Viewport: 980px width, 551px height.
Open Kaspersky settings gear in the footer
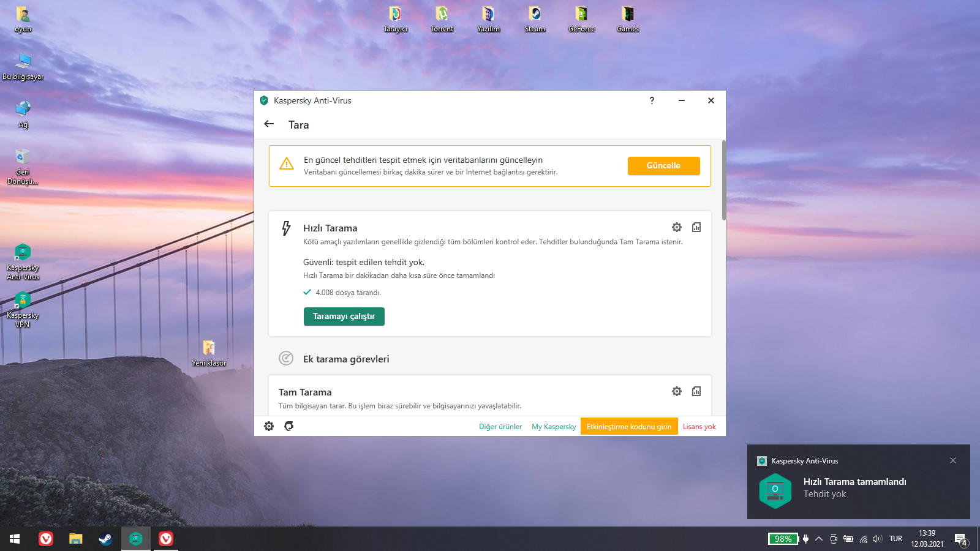pyautogui.click(x=269, y=426)
